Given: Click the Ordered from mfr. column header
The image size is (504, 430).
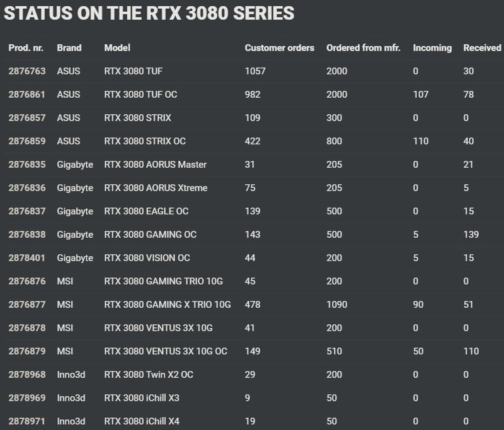Looking at the screenshot, I should 363,48.
